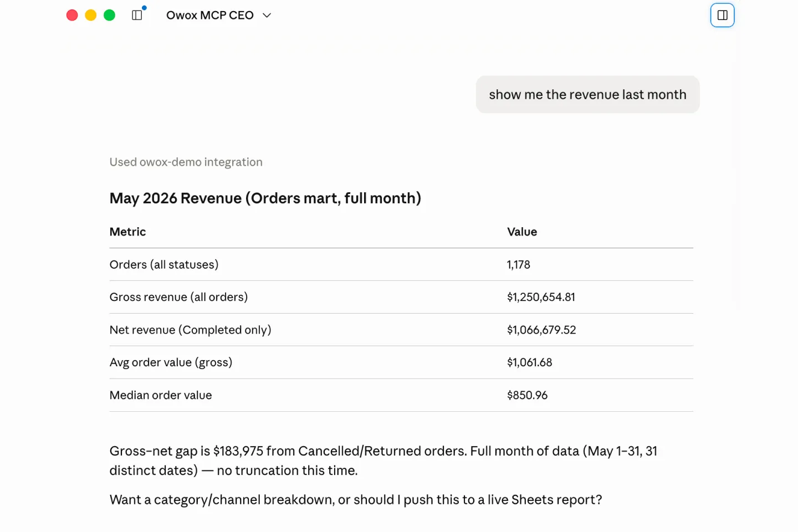Image resolution: width=798 pixels, height=532 pixels.
Task: Select the 1,178 orders value
Action: [x=519, y=265]
